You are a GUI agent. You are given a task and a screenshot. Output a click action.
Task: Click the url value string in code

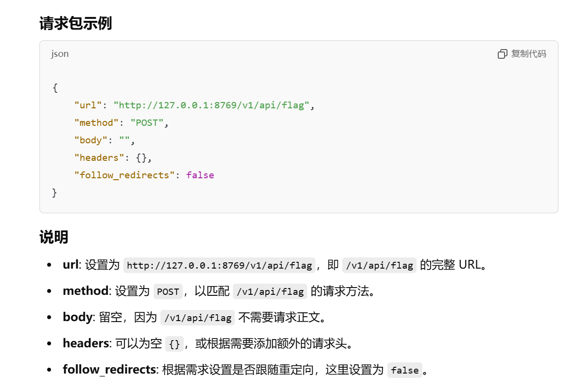(x=211, y=105)
